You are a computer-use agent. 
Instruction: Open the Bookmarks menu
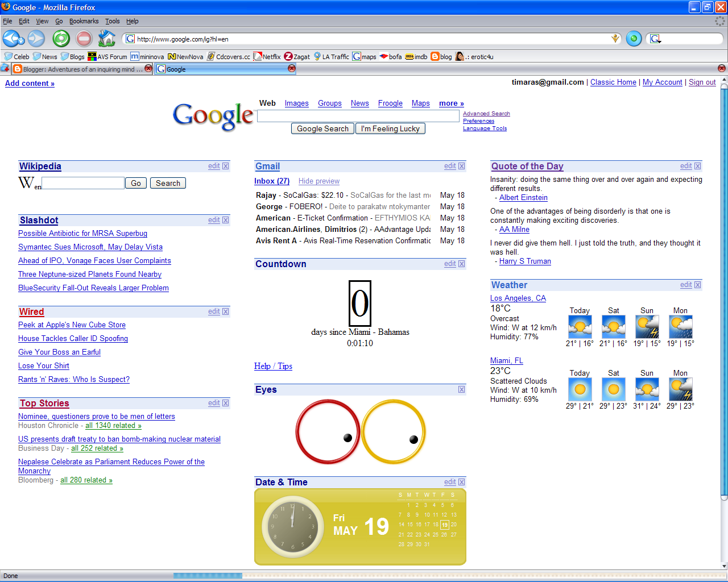tap(84, 21)
